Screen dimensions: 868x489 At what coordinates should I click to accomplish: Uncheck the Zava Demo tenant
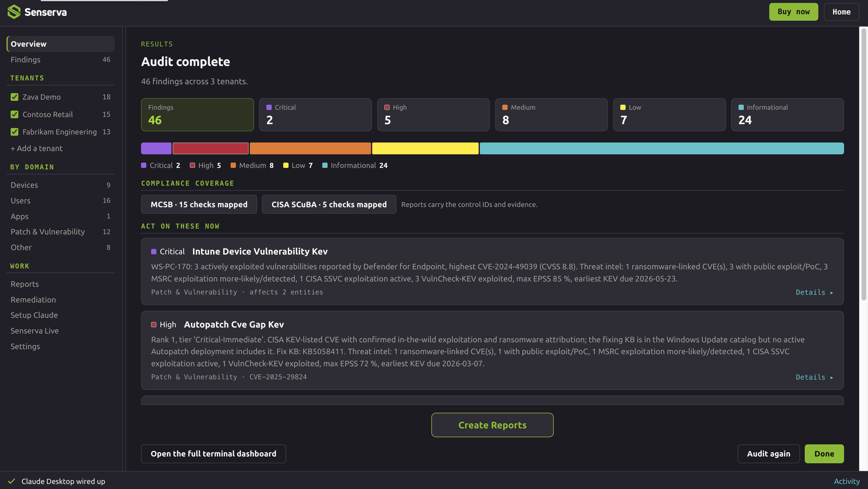(x=14, y=97)
